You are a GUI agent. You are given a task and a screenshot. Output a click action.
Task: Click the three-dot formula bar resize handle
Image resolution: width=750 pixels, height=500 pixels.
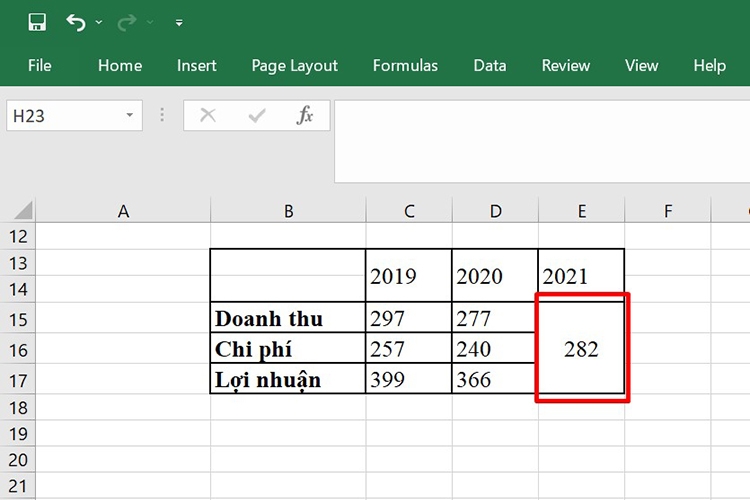coord(162,115)
